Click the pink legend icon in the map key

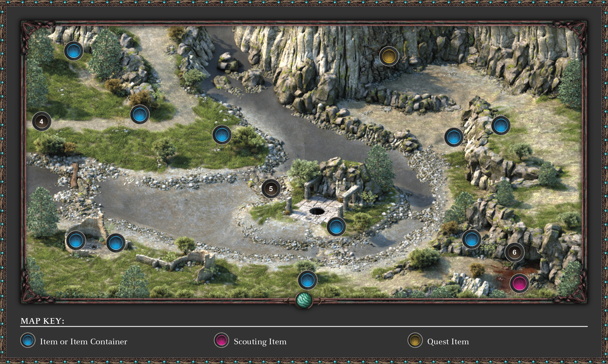(221, 340)
